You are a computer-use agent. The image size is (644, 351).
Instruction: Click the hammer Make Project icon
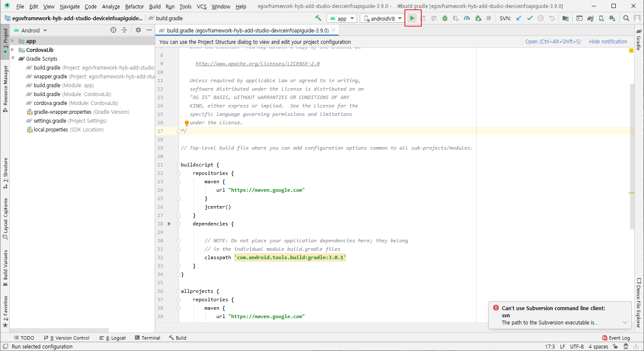318,18
